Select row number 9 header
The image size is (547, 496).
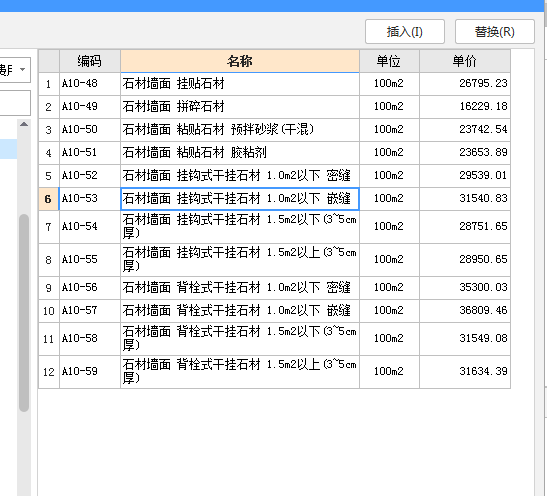pos(48,288)
